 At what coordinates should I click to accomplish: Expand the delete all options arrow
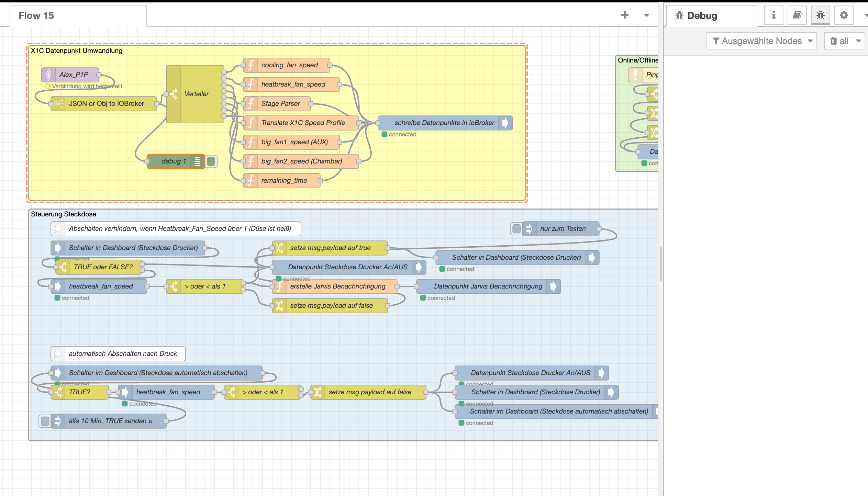coord(858,41)
